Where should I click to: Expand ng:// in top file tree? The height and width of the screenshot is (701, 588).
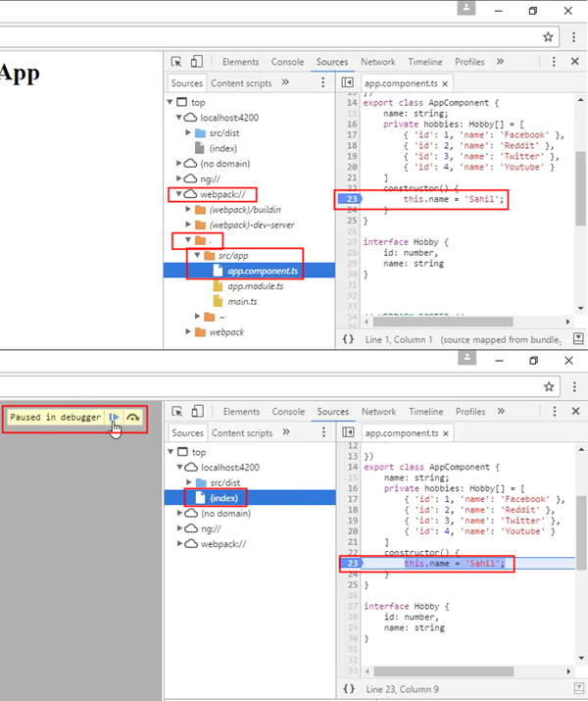(x=179, y=178)
